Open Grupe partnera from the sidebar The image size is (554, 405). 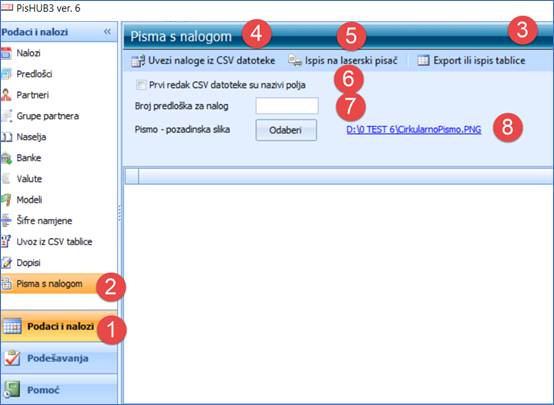point(47,116)
